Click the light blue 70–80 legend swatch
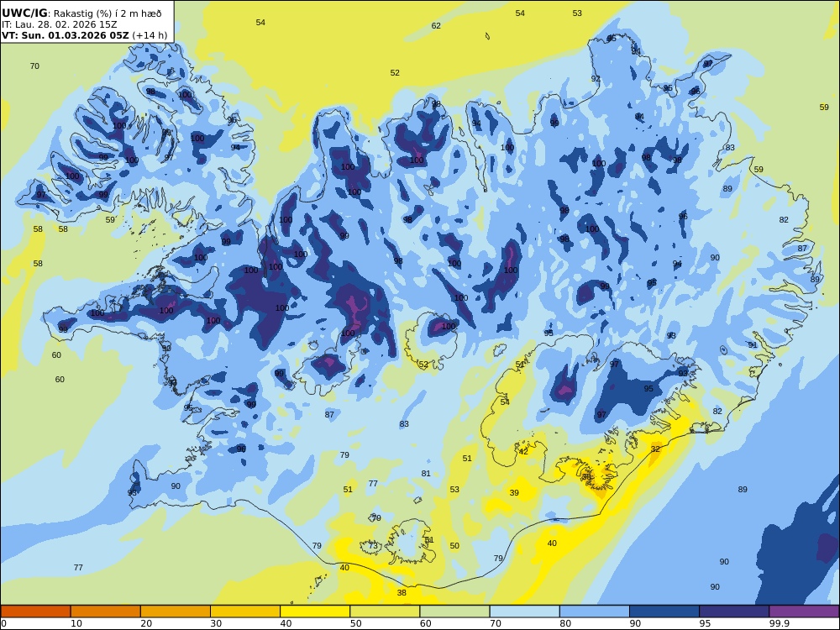The height and width of the screenshot is (630, 840). pyautogui.click(x=524, y=612)
